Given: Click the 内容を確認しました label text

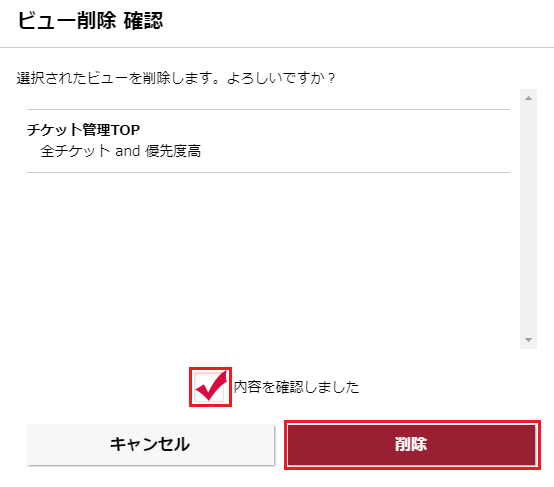Looking at the screenshot, I should click(296, 387).
